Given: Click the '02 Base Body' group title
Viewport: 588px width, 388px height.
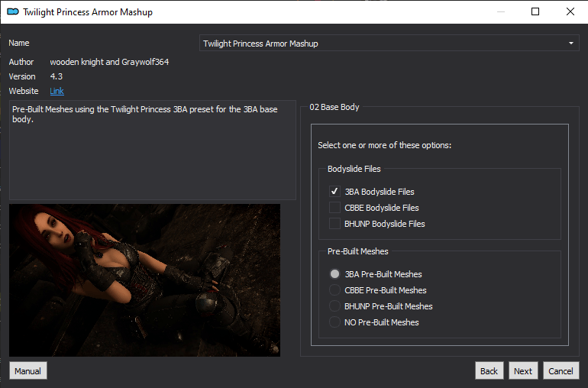Looking at the screenshot, I should point(334,107).
